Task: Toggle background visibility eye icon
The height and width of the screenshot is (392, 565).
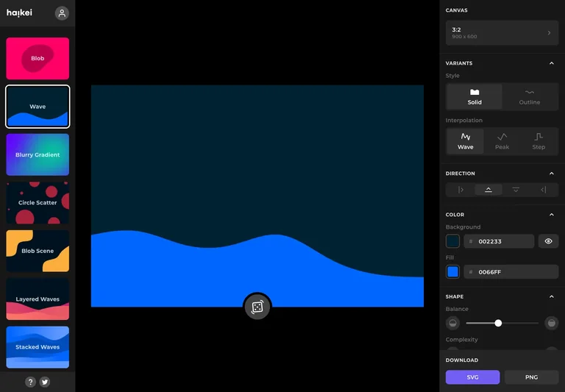Action: (548, 241)
